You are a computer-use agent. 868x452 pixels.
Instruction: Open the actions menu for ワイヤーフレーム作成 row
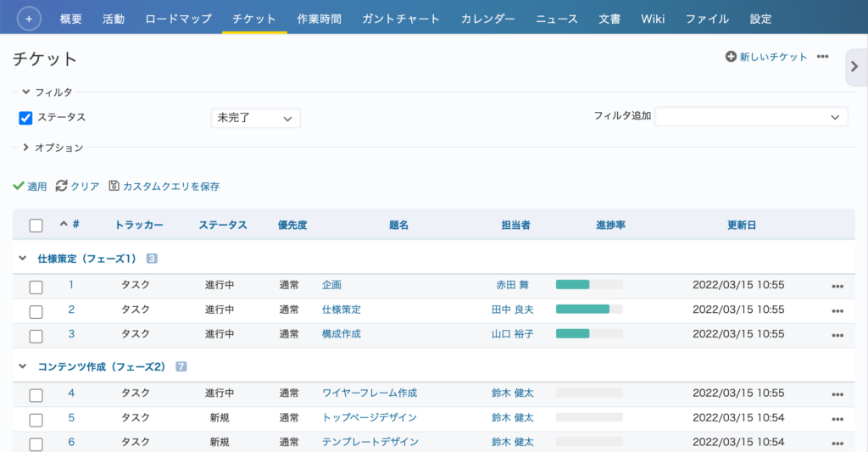click(x=837, y=394)
